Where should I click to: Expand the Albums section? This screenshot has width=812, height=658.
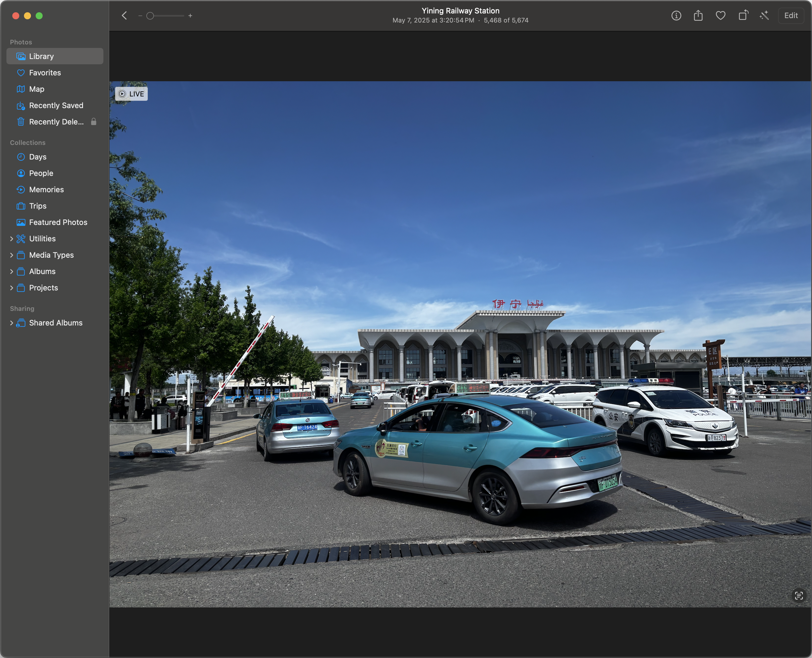click(11, 271)
